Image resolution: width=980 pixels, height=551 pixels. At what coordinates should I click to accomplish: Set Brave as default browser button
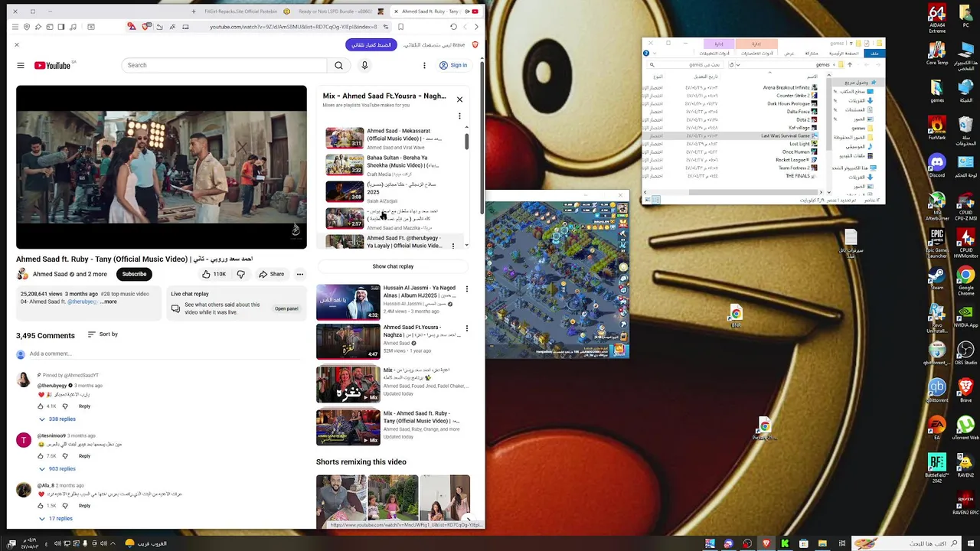click(371, 45)
